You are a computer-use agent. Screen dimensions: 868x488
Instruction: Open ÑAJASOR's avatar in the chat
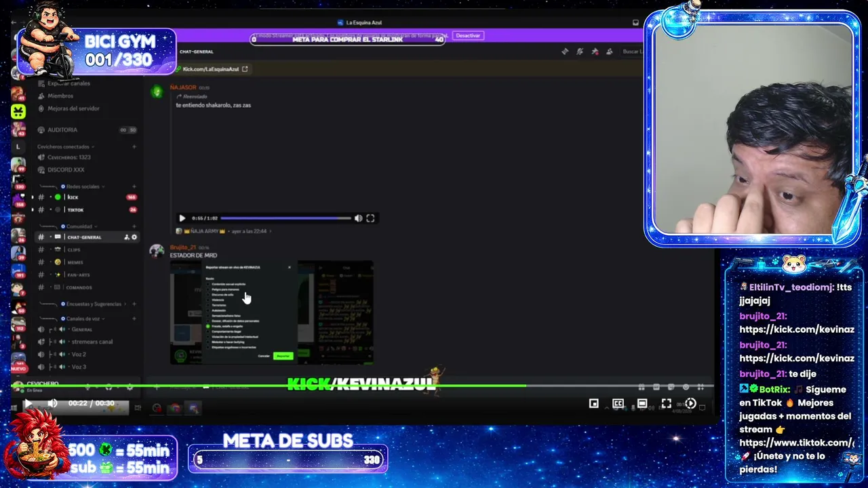pyautogui.click(x=157, y=91)
